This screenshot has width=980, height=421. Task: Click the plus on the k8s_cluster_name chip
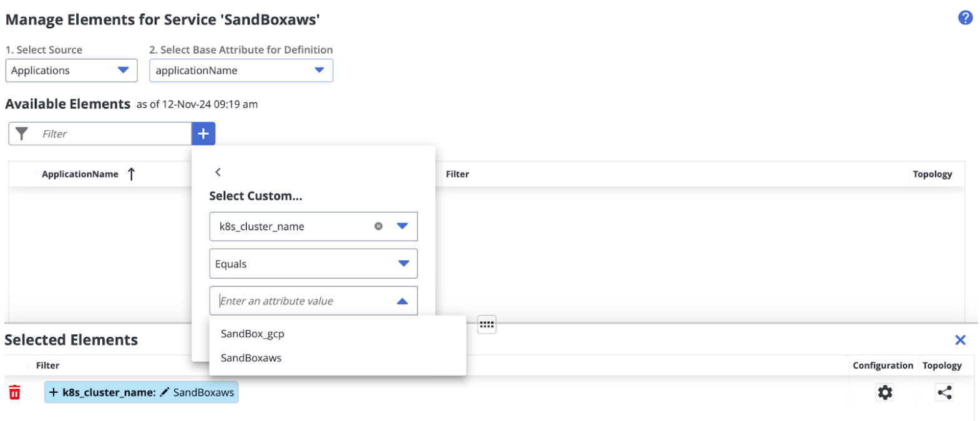(54, 392)
